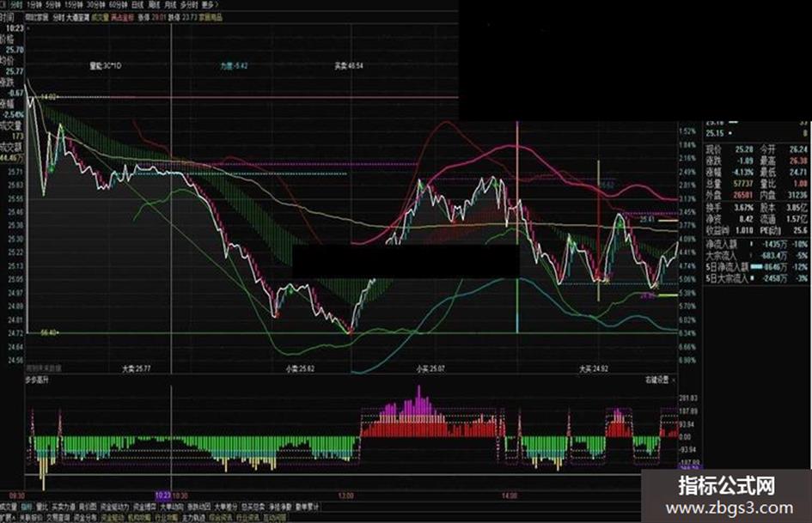Click the purple 10:23 time marker
812x523 pixels.
point(163,496)
